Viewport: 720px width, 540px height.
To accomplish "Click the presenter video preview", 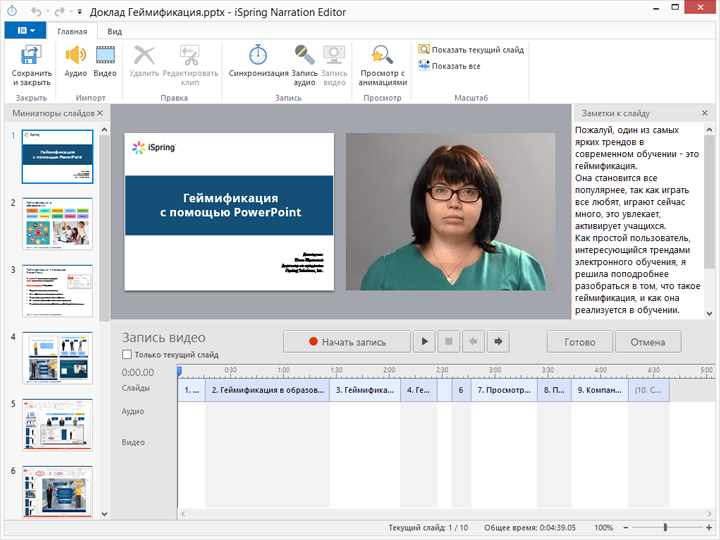I will click(450, 212).
